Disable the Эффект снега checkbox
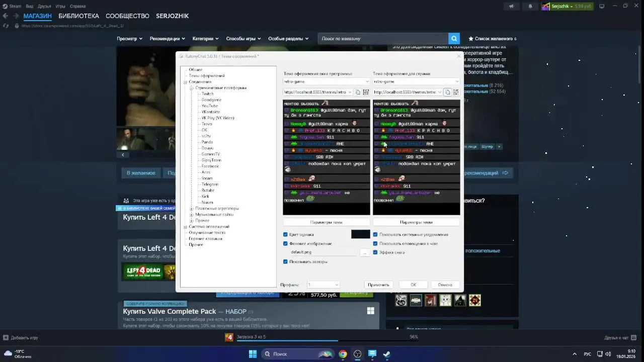 [x=375, y=252]
